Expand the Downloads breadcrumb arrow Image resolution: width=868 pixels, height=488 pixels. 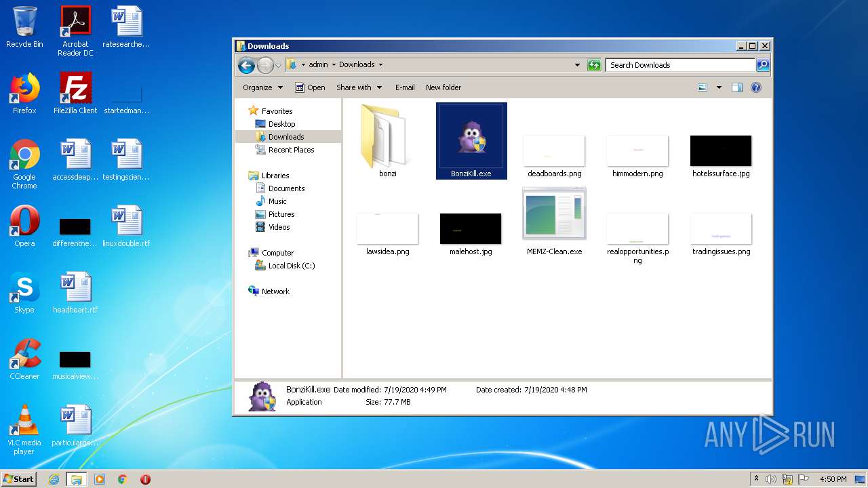(380, 65)
